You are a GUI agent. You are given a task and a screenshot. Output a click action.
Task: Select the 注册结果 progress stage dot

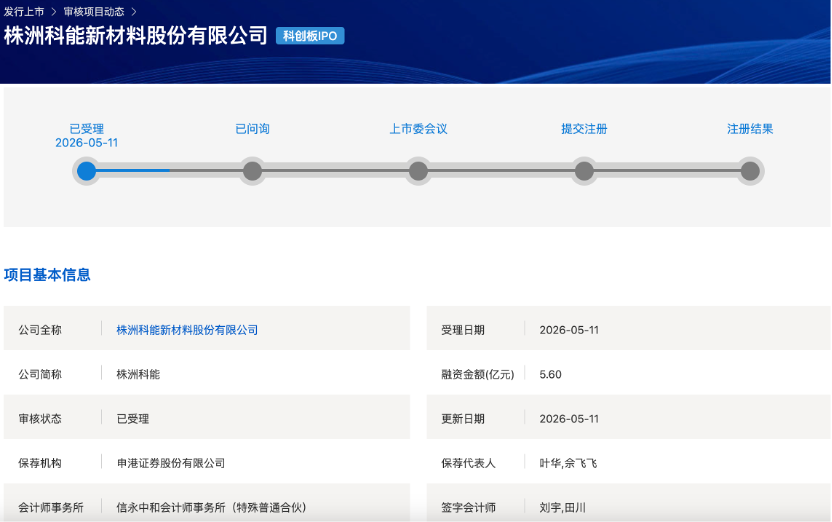click(x=750, y=171)
